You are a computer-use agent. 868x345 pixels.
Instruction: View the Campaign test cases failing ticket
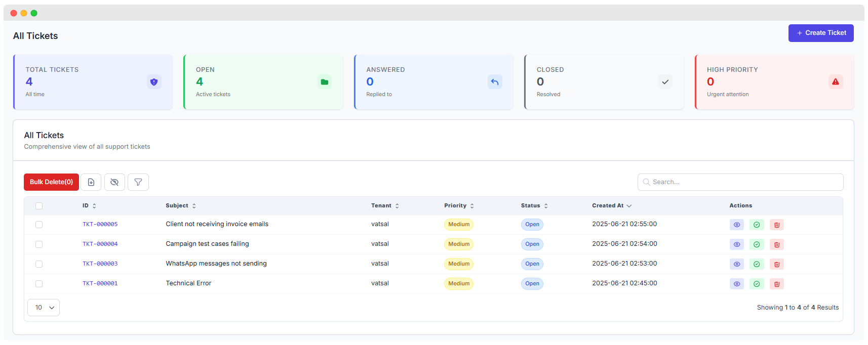click(737, 244)
